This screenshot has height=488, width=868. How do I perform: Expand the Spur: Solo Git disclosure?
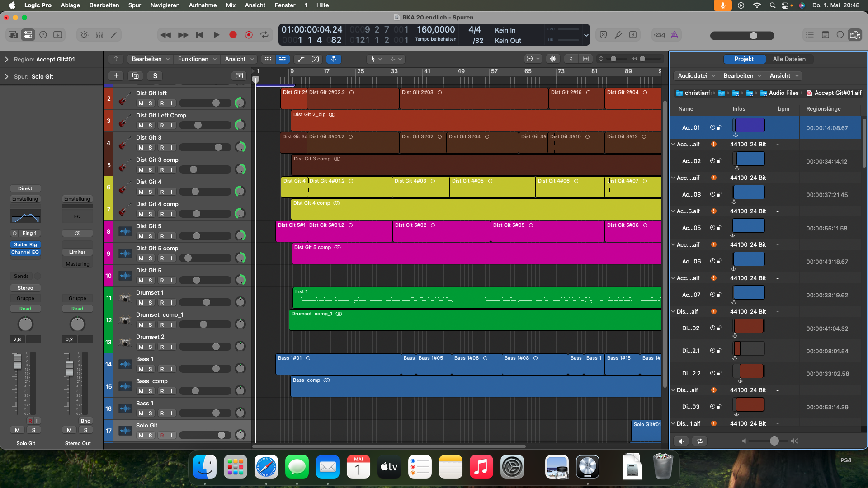pos(6,76)
